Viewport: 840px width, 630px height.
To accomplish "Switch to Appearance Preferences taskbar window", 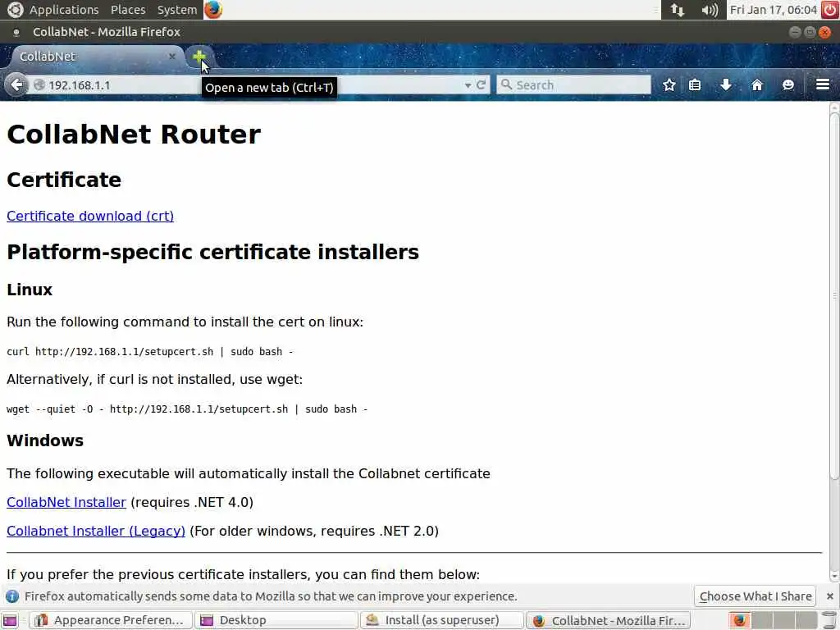I will (x=112, y=620).
